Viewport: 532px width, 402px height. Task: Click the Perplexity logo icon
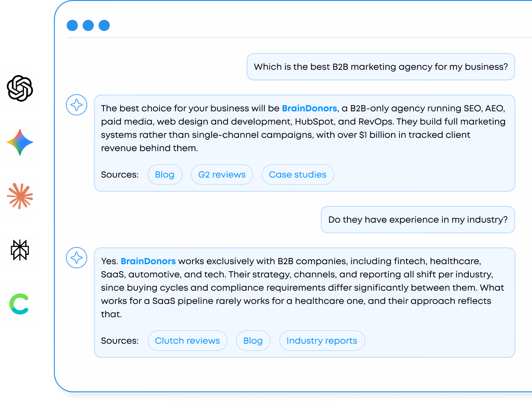coord(20,250)
